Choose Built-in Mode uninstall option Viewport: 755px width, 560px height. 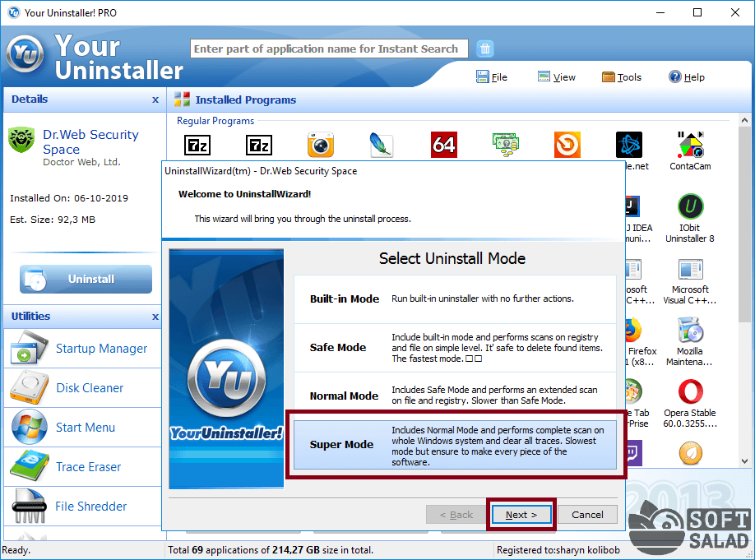pyautogui.click(x=455, y=299)
